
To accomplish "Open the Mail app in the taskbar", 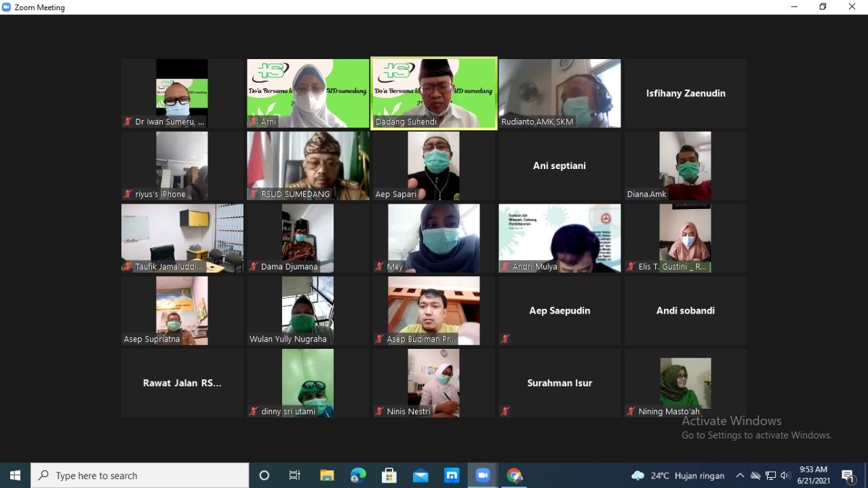I will coord(420,476).
